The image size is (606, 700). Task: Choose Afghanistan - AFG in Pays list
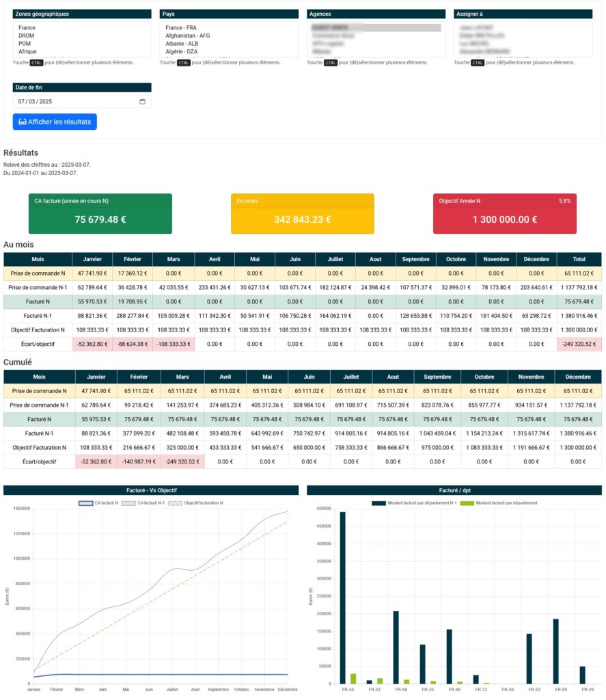pos(187,36)
